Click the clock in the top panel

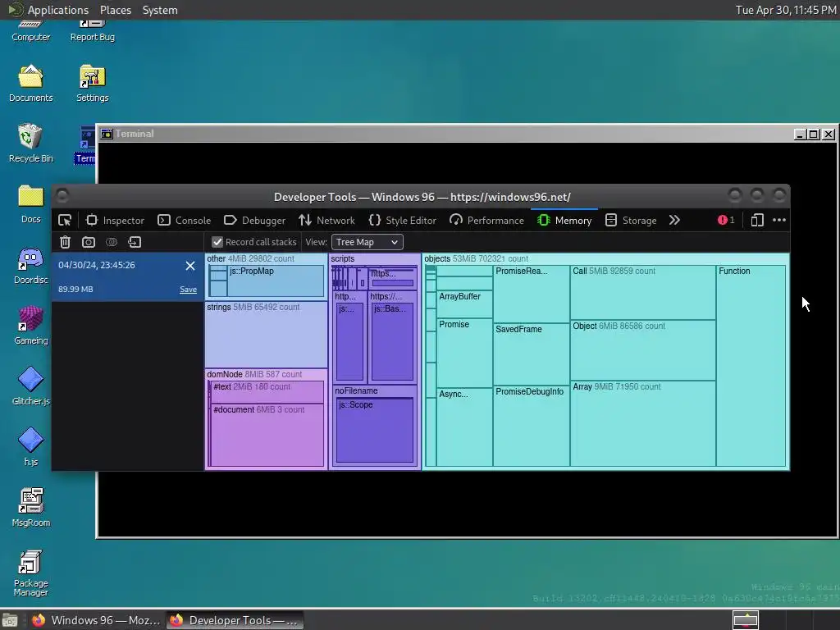click(786, 10)
